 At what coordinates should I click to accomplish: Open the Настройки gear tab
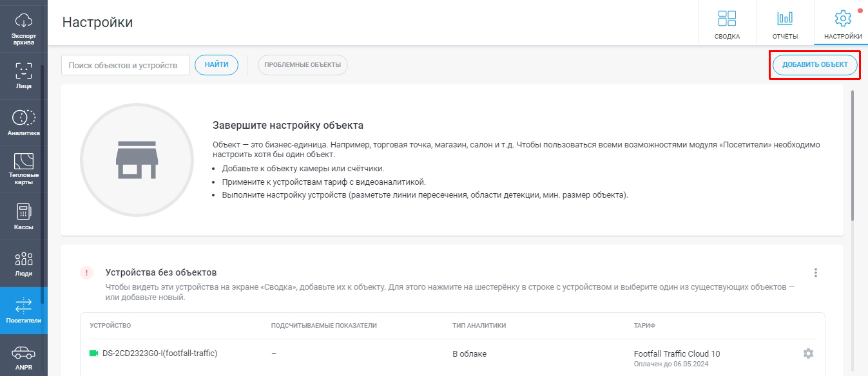(843, 23)
